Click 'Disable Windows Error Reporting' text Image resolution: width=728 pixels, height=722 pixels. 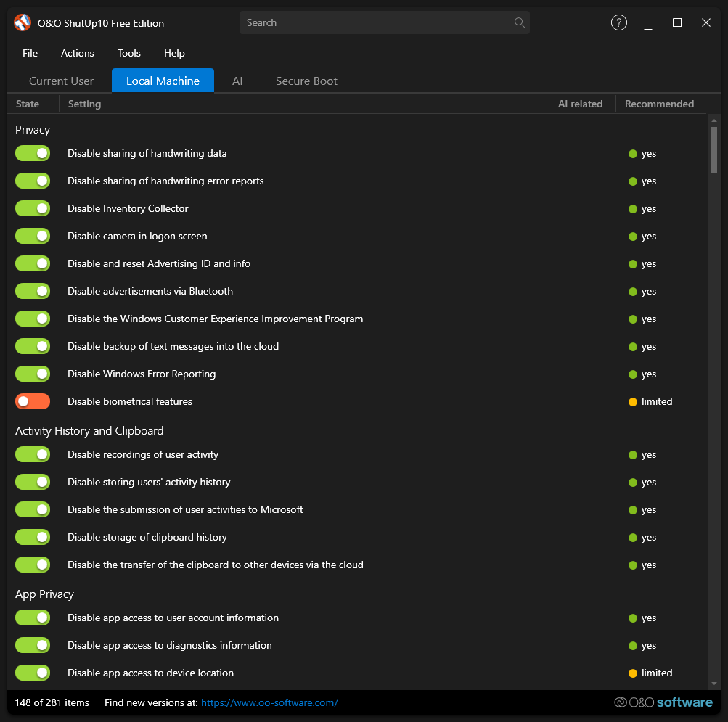click(x=142, y=374)
